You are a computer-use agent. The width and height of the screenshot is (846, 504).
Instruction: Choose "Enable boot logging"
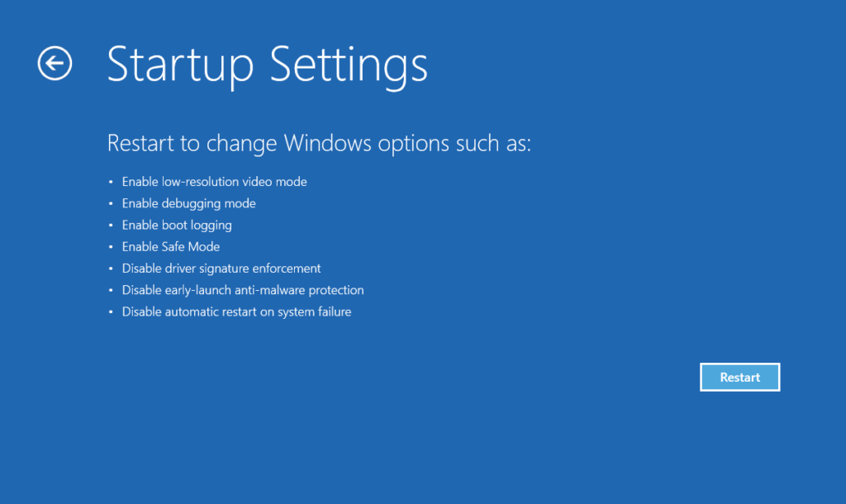176,225
